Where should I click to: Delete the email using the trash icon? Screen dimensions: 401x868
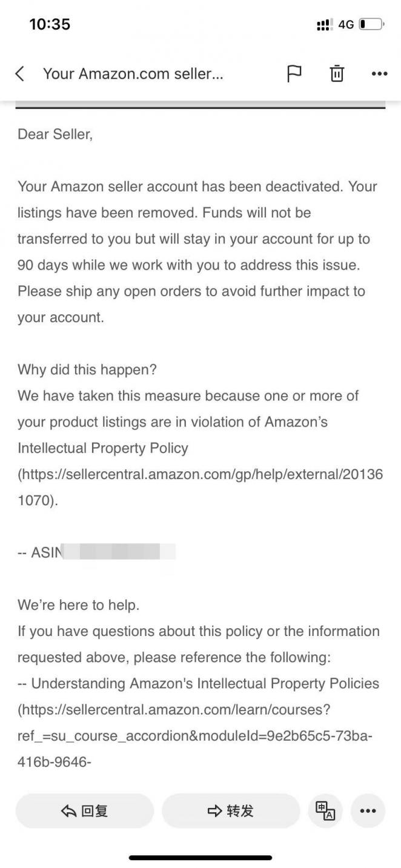(x=337, y=74)
